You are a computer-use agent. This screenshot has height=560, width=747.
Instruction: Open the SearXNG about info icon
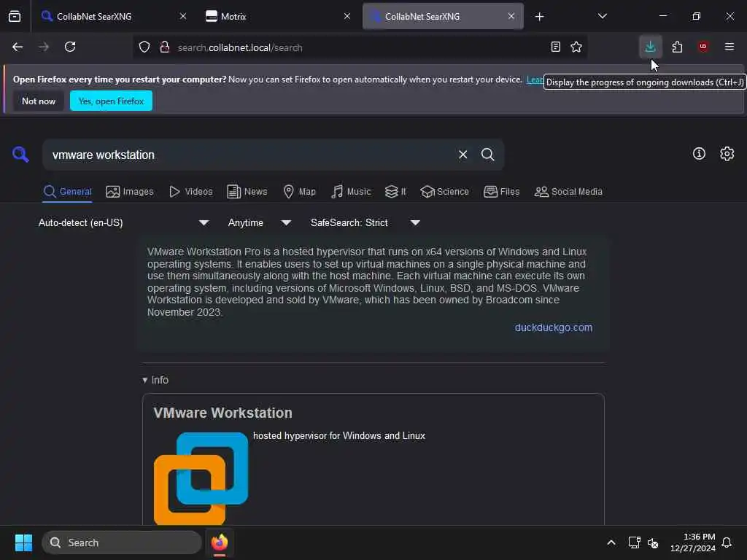click(699, 153)
